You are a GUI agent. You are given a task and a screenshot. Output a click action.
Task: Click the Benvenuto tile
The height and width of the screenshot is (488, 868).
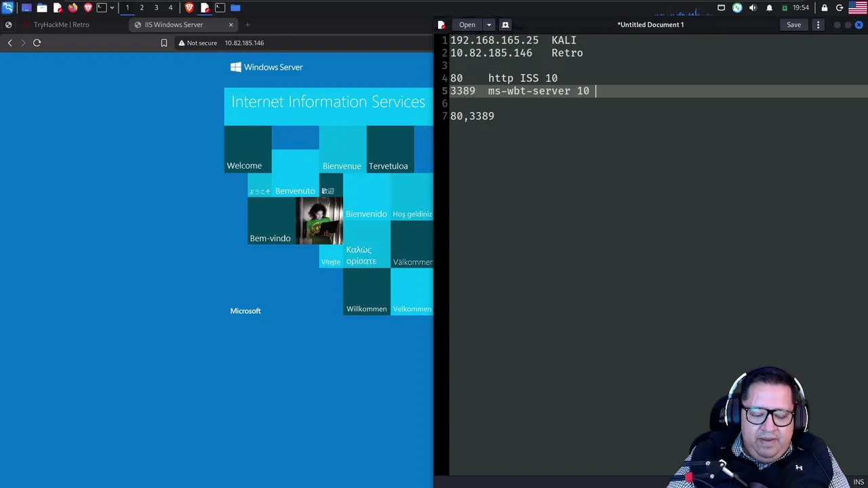pos(295,173)
